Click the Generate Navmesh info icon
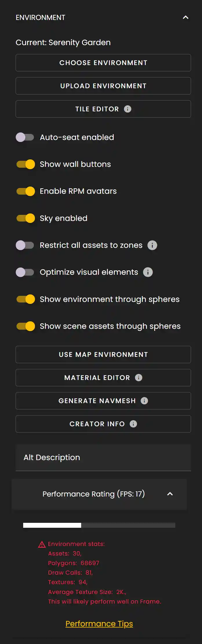Viewport: 202px width, 644px height. (x=145, y=401)
